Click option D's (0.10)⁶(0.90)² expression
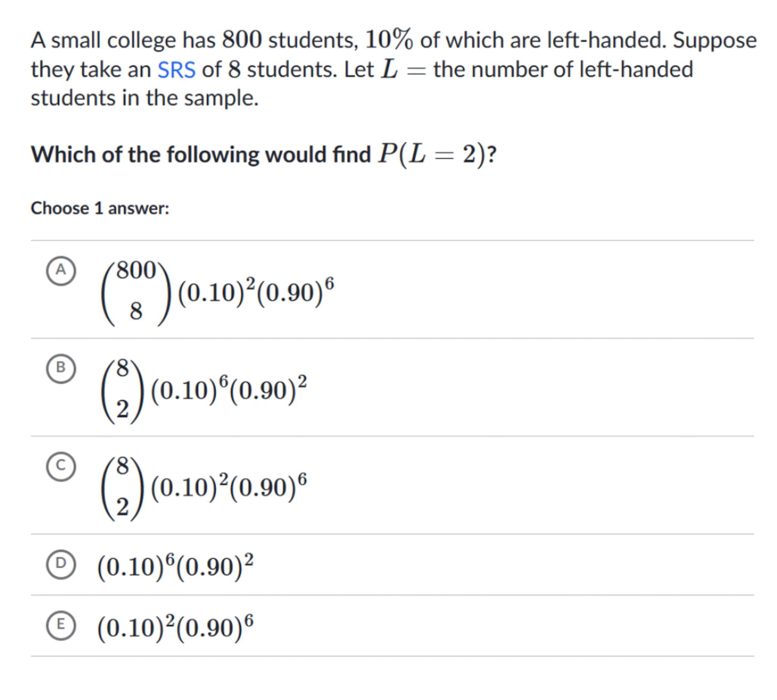 pyautogui.click(x=175, y=566)
